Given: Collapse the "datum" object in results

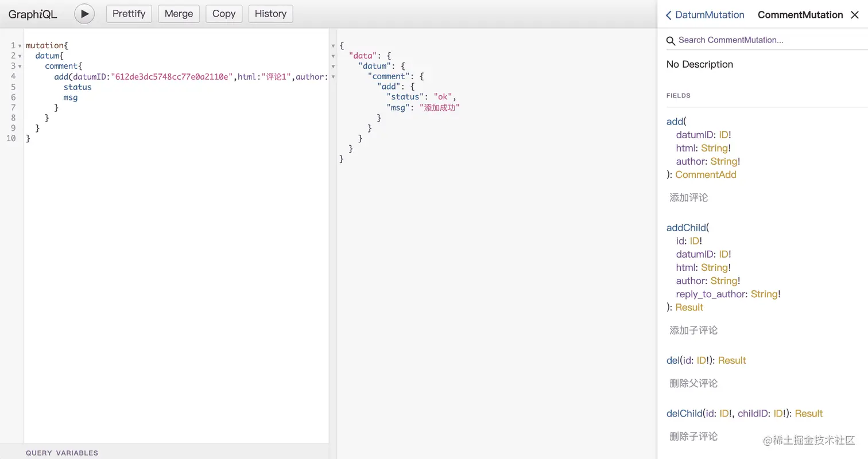Looking at the screenshot, I should pos(333,66).
